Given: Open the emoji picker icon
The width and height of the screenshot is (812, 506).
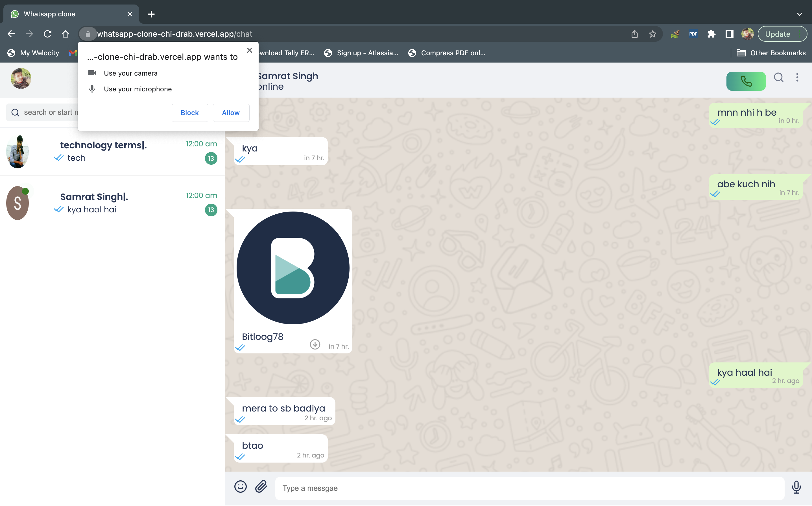Looking at the screenshot, I should (240, 487).
